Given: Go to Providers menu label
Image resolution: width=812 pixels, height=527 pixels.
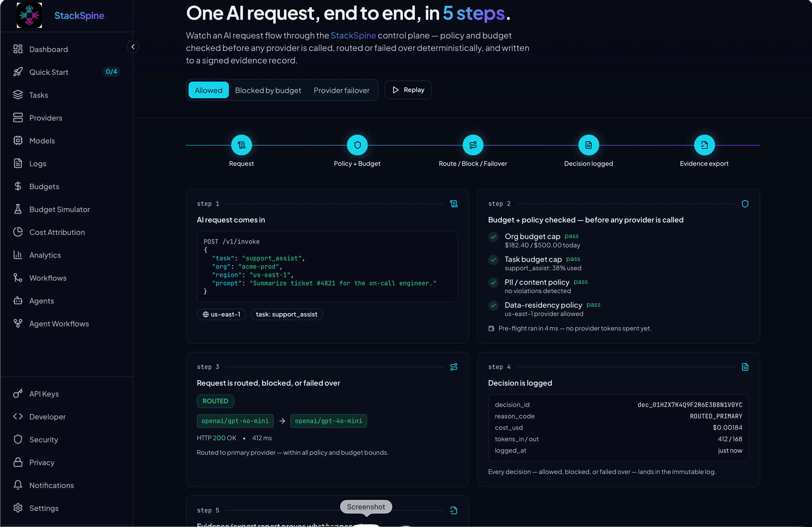Looking at the screenshot, I should coord(46,118).
